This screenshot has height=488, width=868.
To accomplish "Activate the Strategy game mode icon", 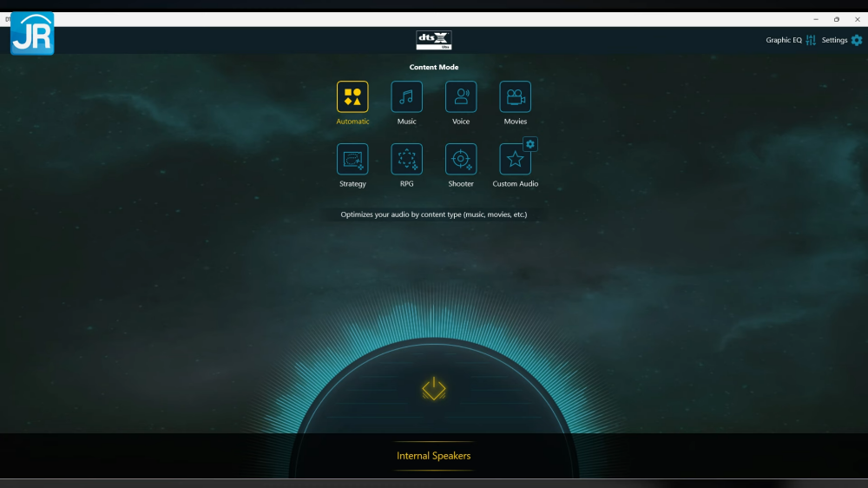I will pyautogui.click(x=352, y=159).
